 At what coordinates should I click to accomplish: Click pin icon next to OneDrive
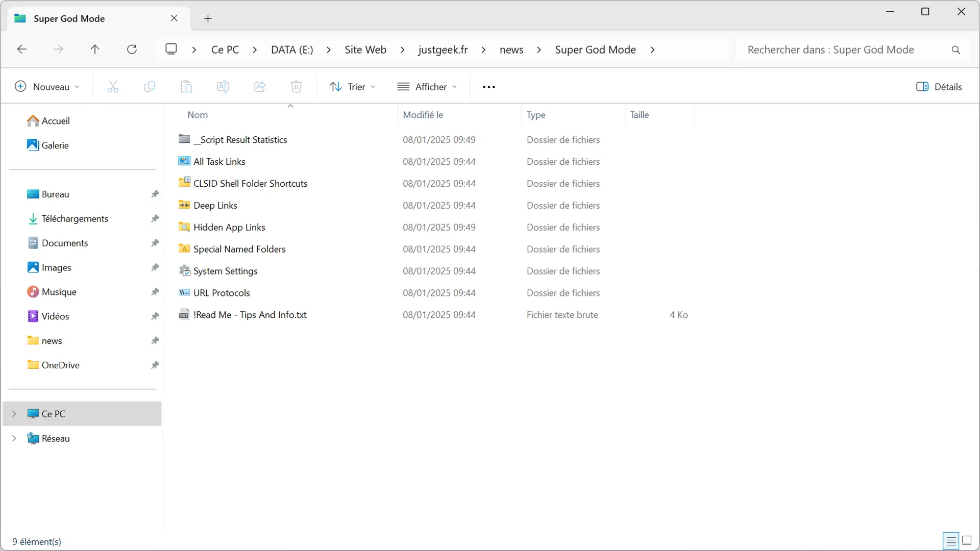155,365
